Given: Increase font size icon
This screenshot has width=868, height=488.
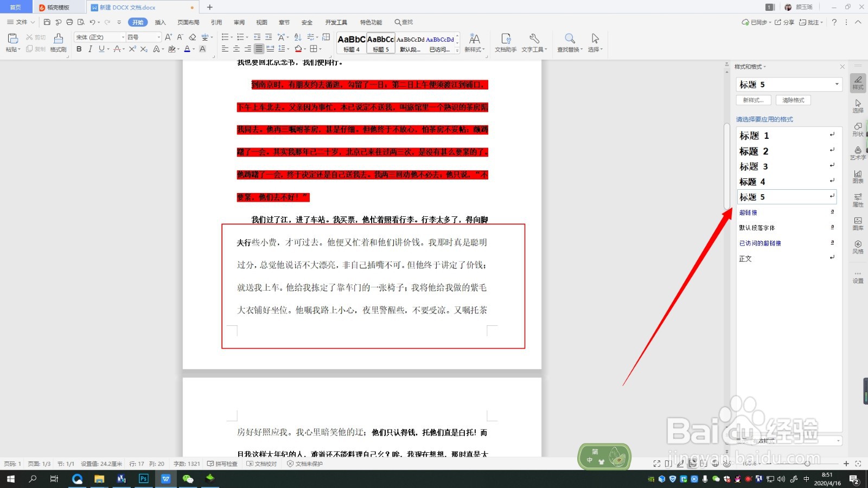Looking at the screenshot, I should click(168, 37).
